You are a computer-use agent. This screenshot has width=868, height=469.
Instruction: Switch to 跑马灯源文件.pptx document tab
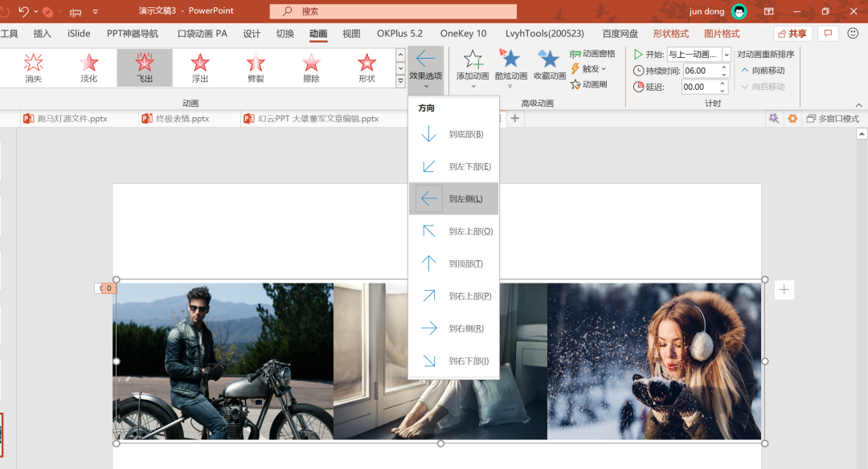(72, 118)
